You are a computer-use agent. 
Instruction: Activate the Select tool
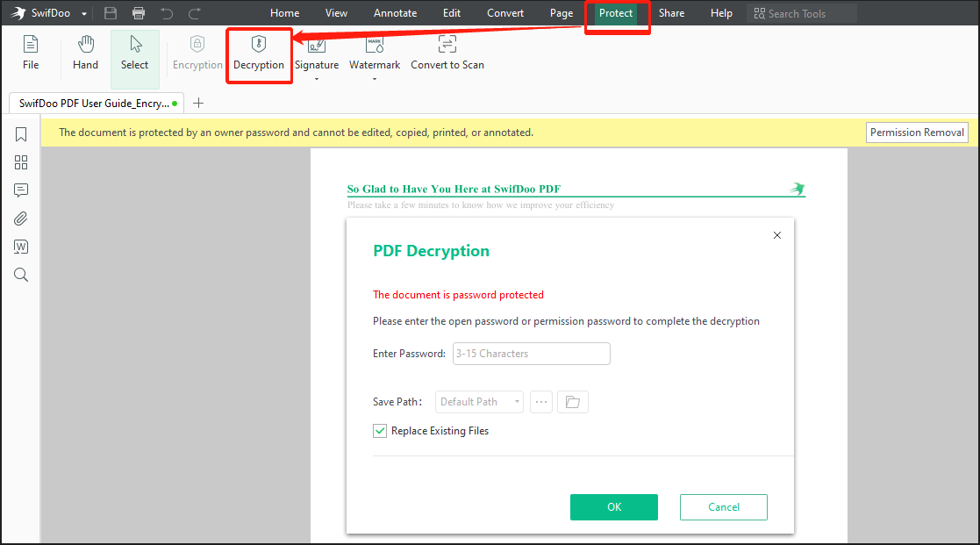coord(134,53)
